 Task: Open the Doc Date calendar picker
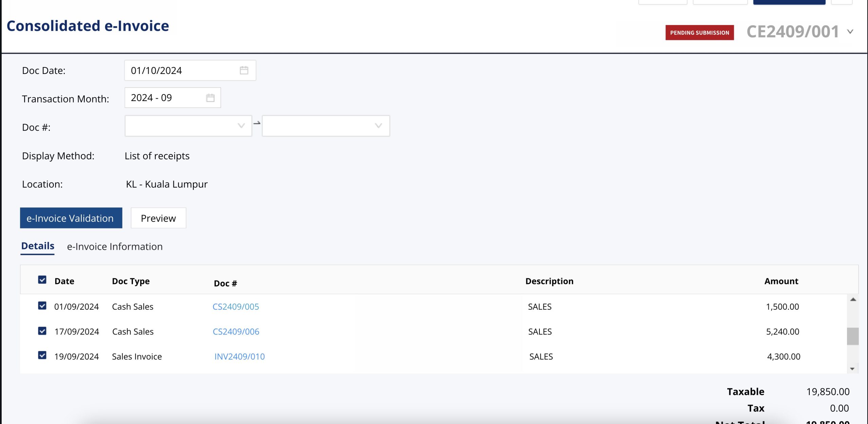245,70
